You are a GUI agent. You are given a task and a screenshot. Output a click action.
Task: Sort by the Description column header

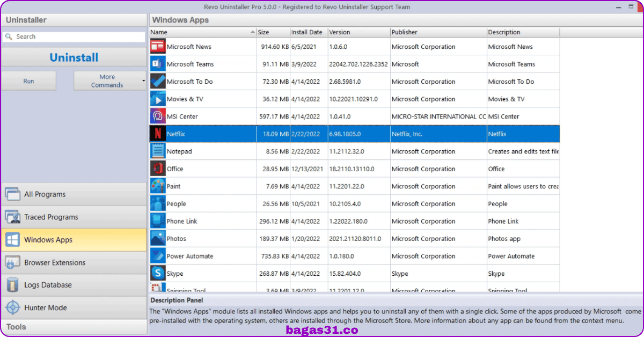[x=523, y=32]
